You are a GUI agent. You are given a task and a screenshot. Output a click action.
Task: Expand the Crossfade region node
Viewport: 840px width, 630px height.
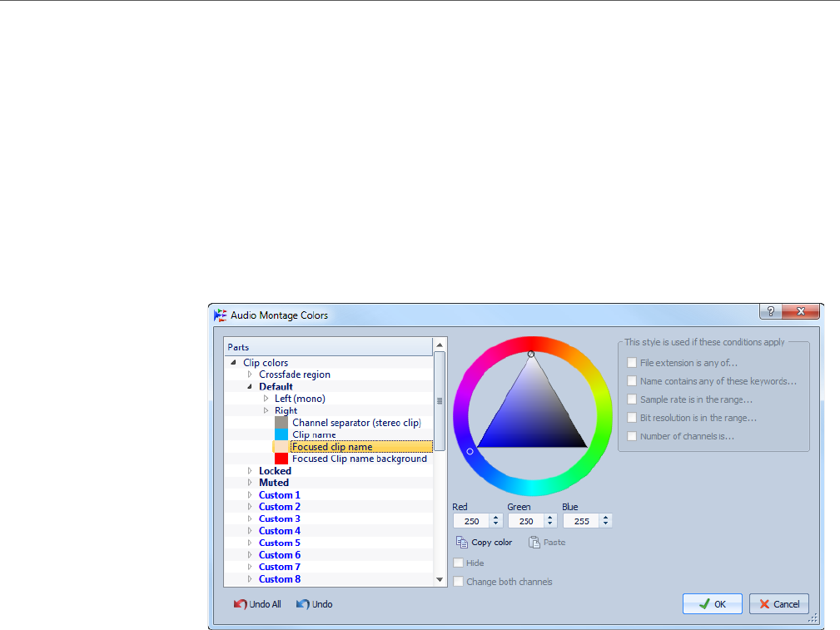tap(250, 375)
